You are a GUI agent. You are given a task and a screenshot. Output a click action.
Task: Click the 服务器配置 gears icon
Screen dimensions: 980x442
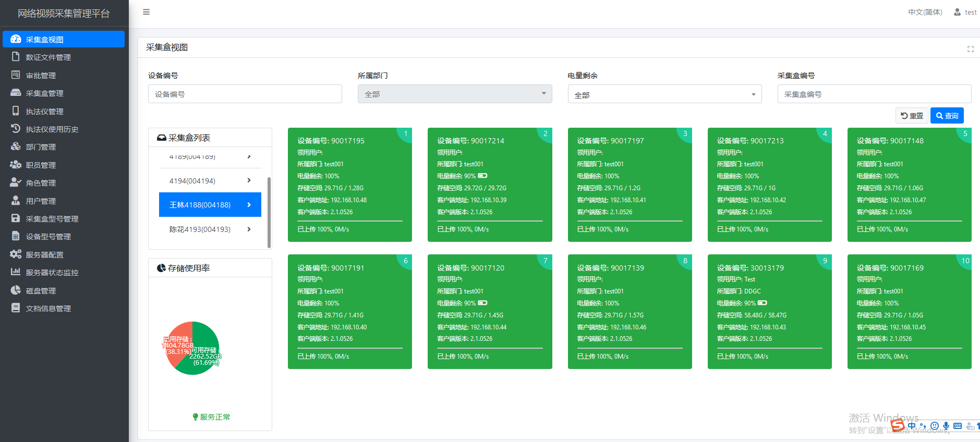coord(16,254)
